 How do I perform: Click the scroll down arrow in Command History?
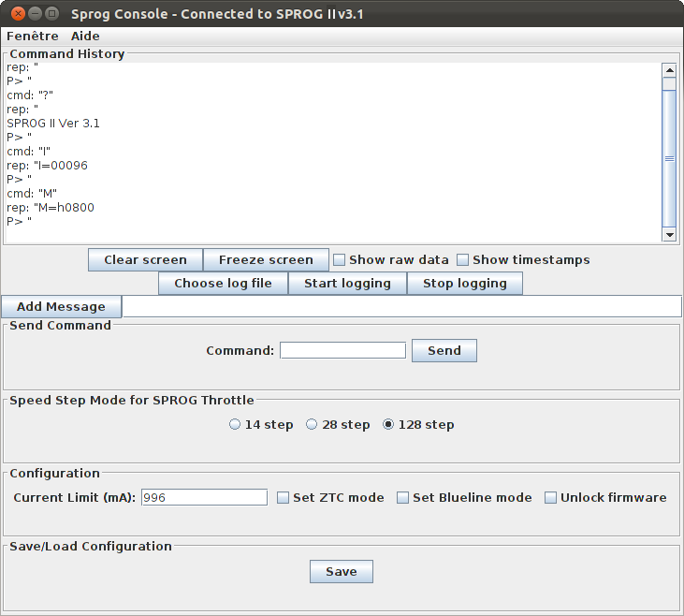tap(669, 234)
